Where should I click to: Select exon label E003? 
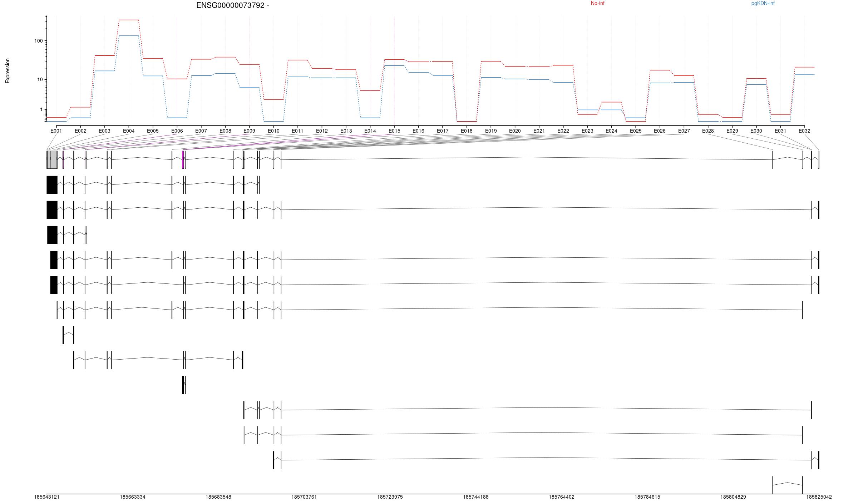click(x=104, y=131)
